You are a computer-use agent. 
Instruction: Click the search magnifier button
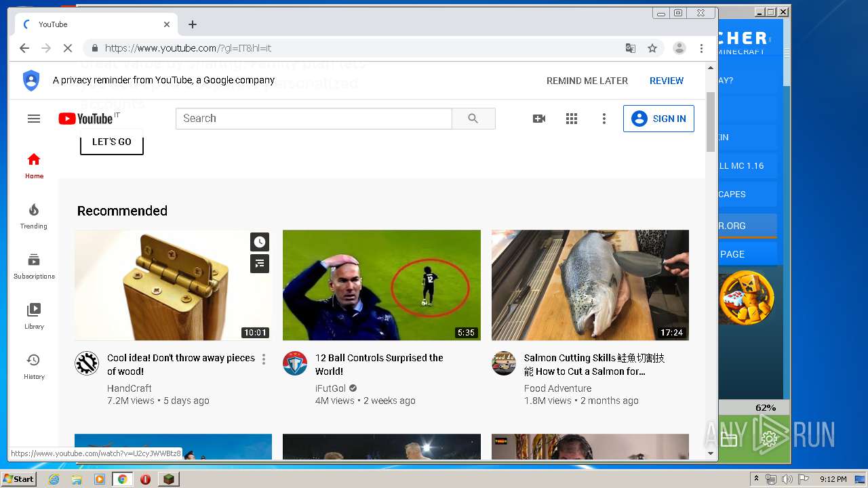click(473, 119)
